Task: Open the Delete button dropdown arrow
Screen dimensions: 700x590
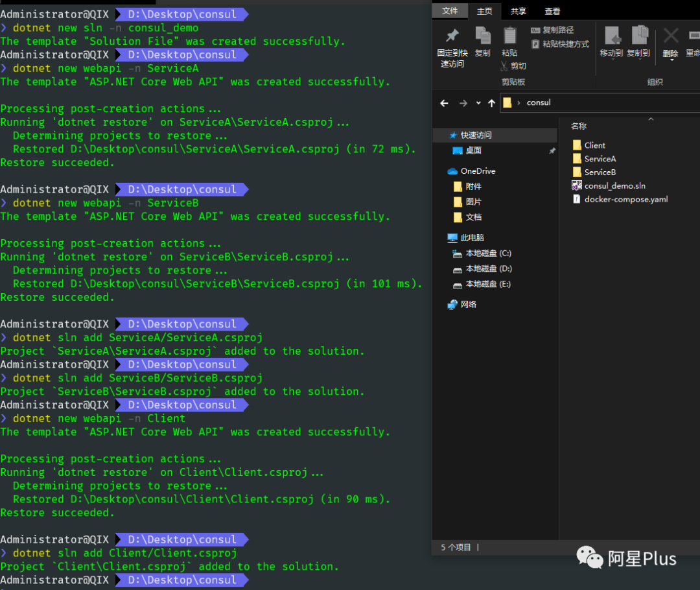Action: (x=671, y=60)
